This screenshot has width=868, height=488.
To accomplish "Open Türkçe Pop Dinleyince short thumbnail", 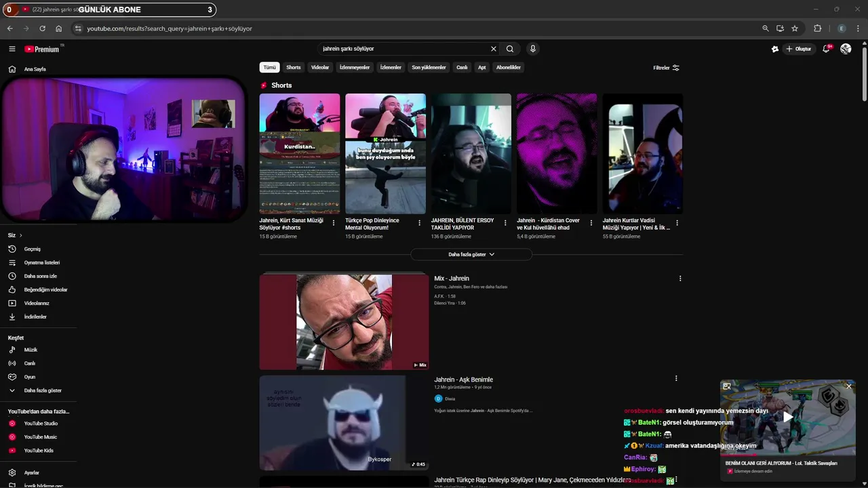I will pyautogui.click(x=385, y=154).
